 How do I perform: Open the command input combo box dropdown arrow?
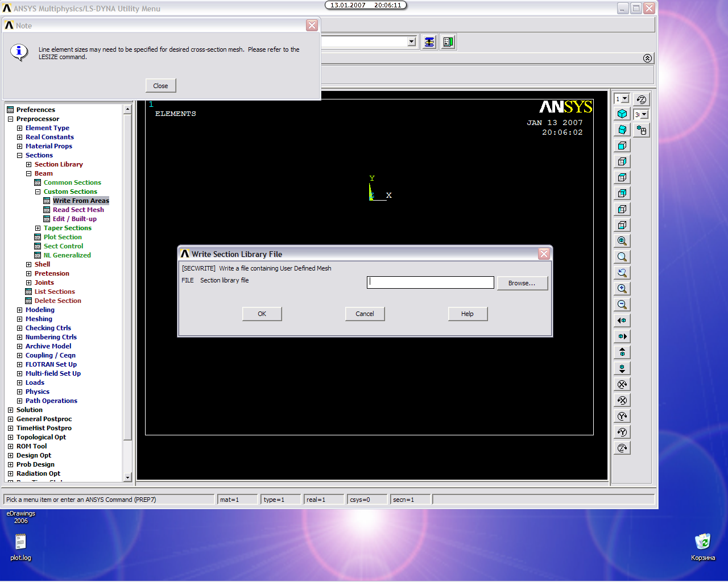pos(412,41)
